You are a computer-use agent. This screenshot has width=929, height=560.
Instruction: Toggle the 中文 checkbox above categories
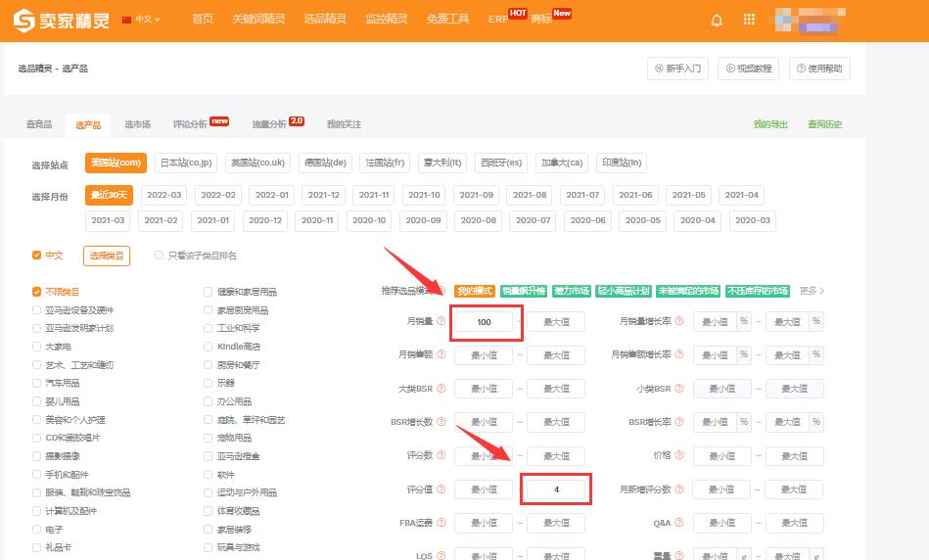[37, 256]
